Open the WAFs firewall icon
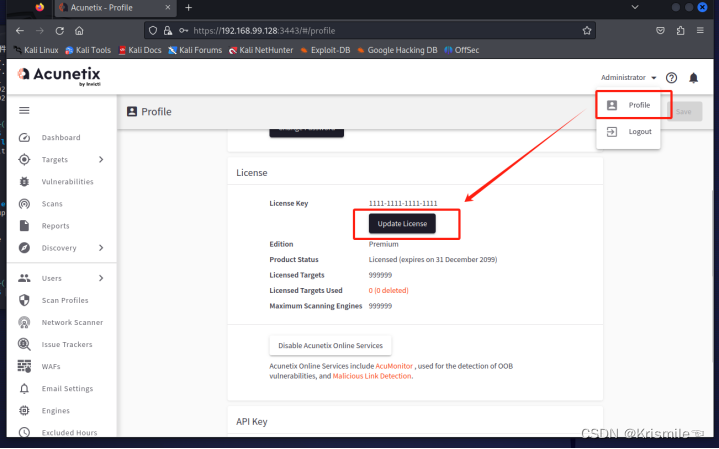719x449 pixels. pyautogui.click(x=24, y=366)
